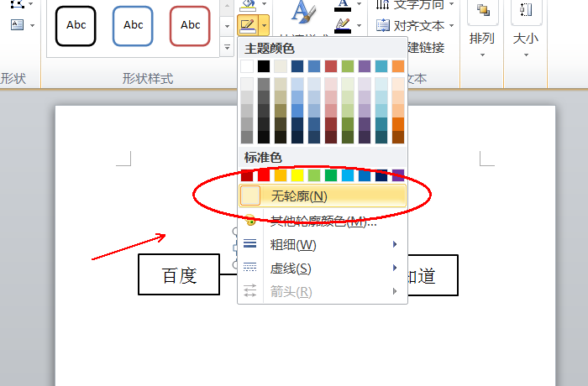Viewport: 588px width, 386px height.
Task: Expand the Text Box dropdown arrow
Action: pos(32,25)
